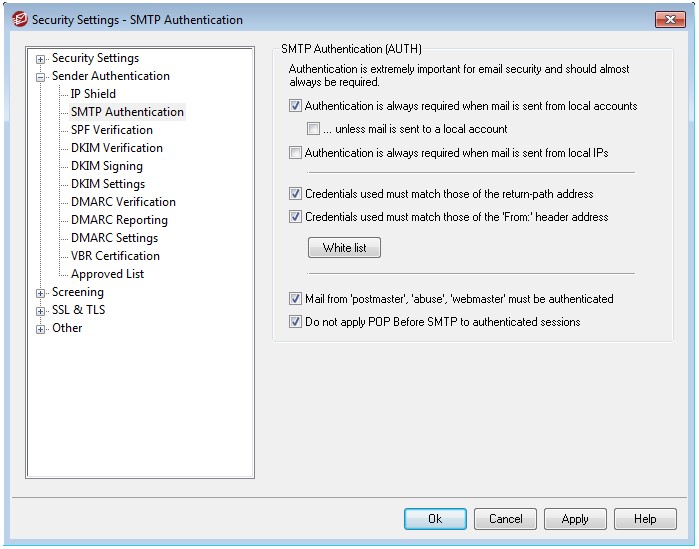This screenshot has width=699, height=549.
Task: Open the White list button
Action: 344,247
